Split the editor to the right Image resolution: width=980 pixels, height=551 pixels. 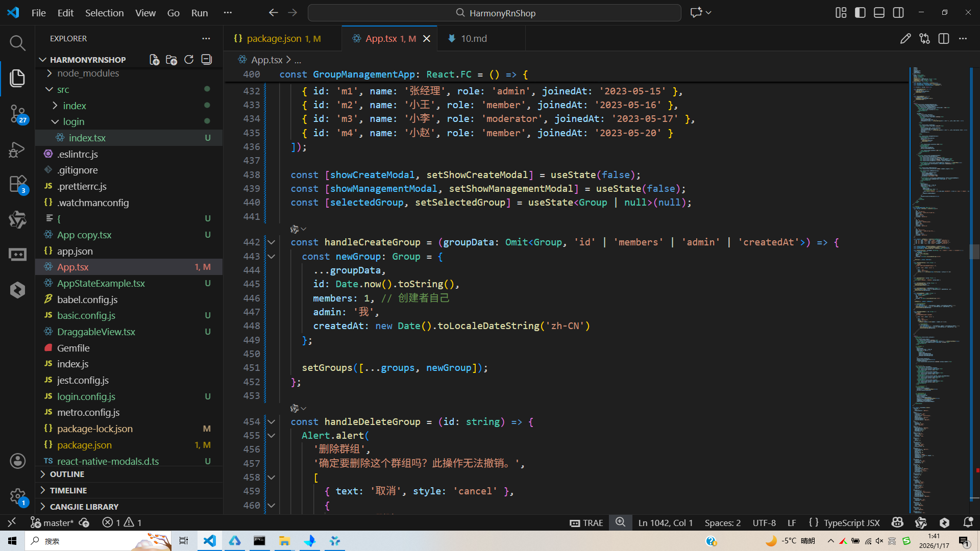tap(943, 39)
